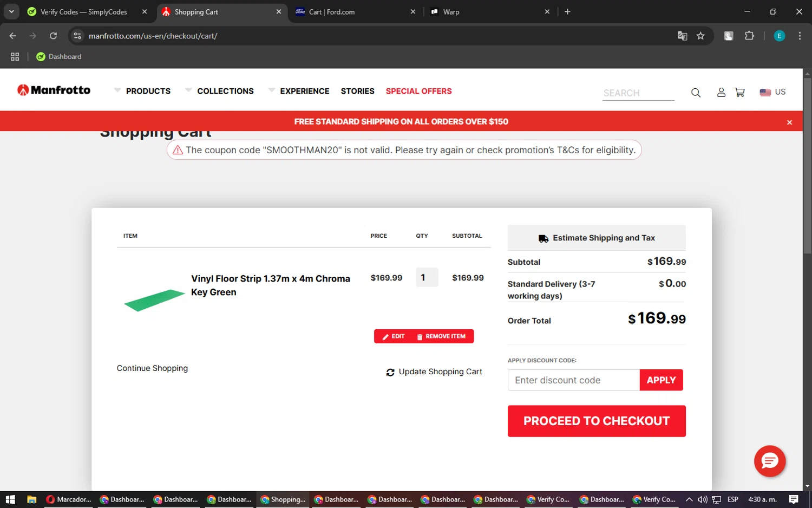The width and height of the screenshot is (812, 508).
Task: Open the notification center icon
Action: click(x=794, y=499)
